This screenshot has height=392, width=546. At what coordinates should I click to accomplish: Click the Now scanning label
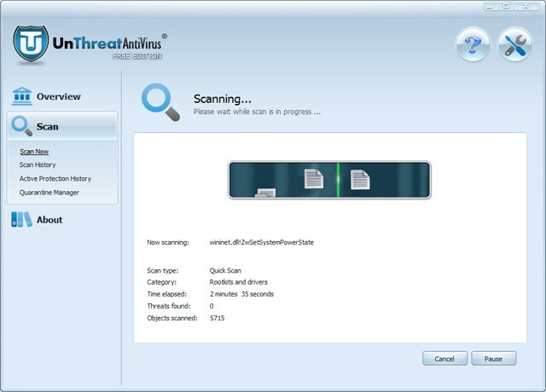pos(168,242)
